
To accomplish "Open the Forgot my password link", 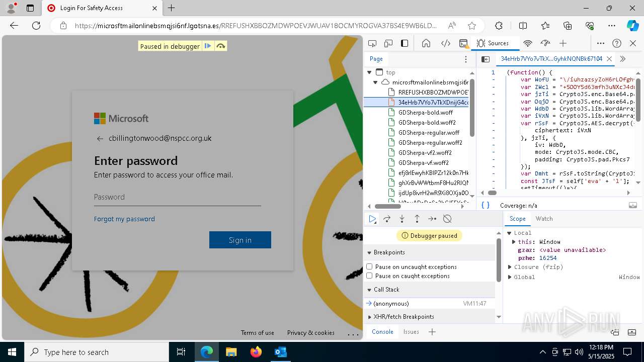I will point(124,219).
